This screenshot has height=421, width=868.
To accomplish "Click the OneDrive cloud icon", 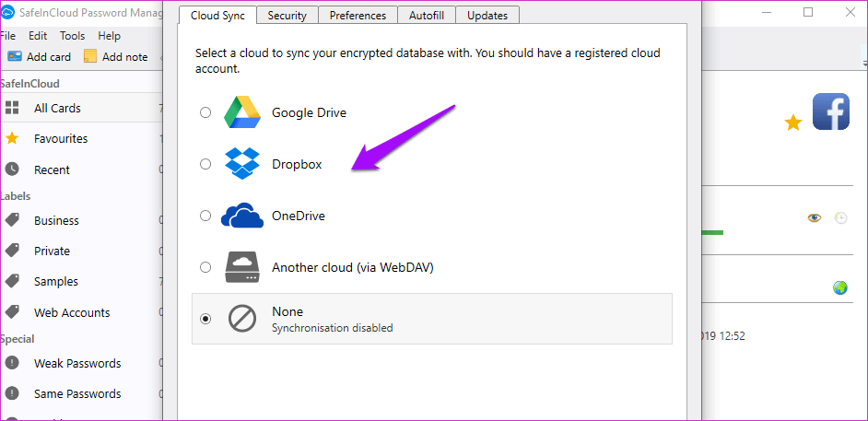I will point(242,216).
